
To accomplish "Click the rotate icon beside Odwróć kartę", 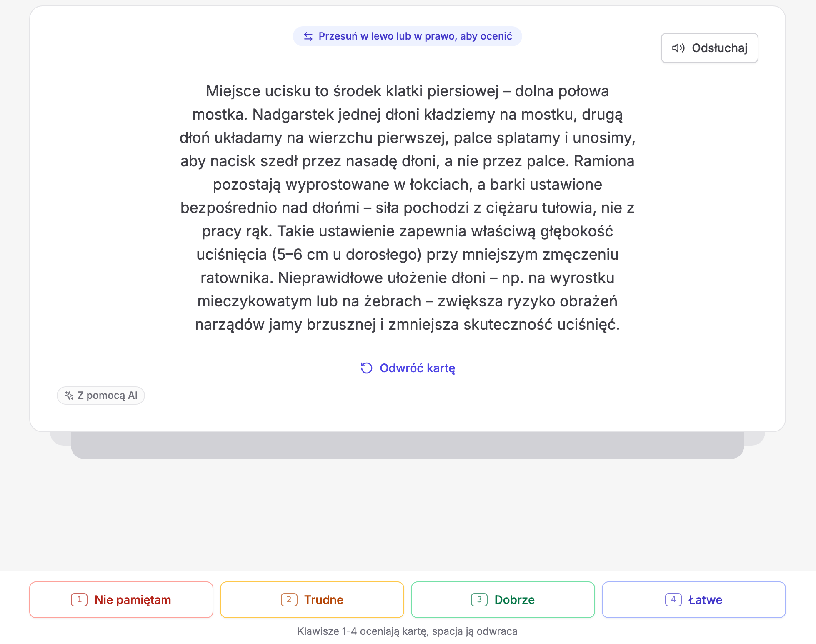I will [x=366, y=368].
